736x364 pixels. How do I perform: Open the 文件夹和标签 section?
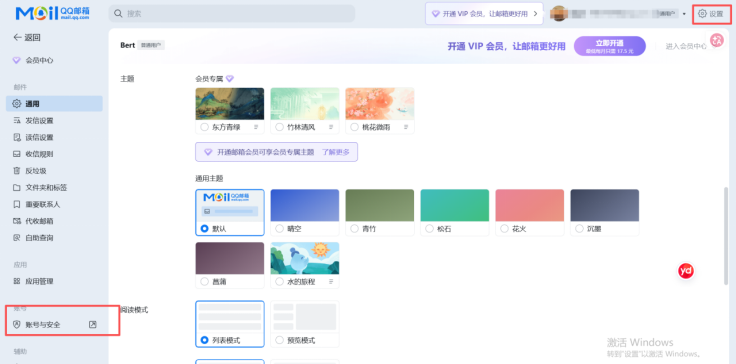pyautogui.click(x=54, y=187)
